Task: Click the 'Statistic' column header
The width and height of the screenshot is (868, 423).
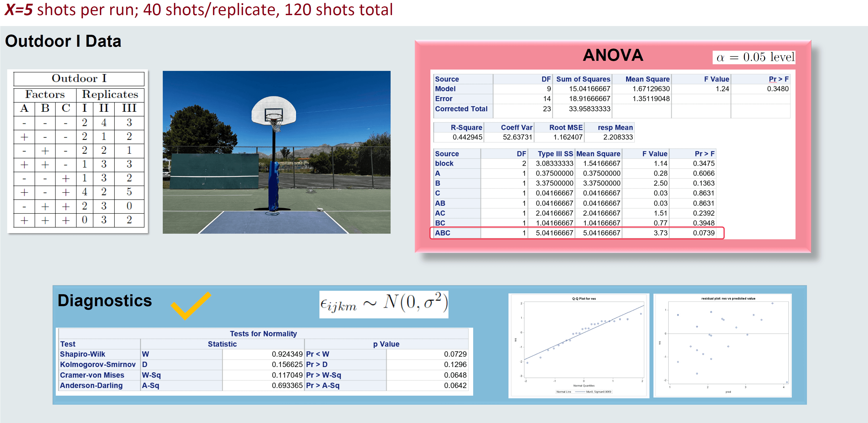Action: (x=222, y=344)
